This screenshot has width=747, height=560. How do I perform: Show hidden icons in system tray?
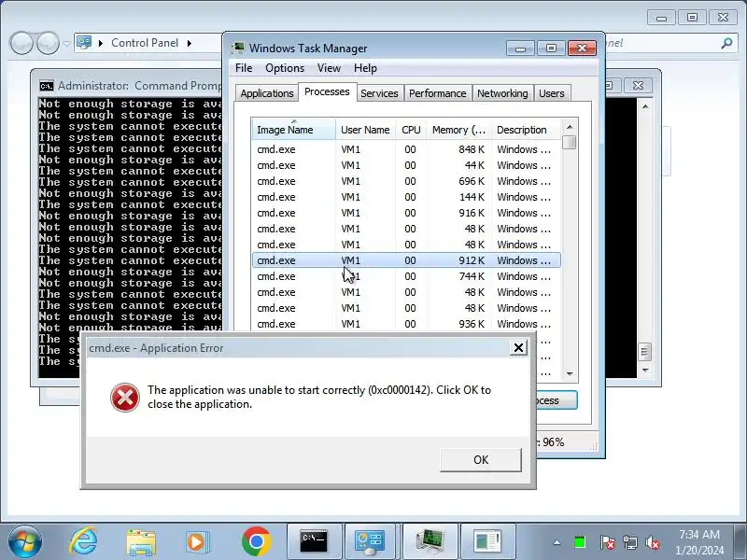[557, 542]
